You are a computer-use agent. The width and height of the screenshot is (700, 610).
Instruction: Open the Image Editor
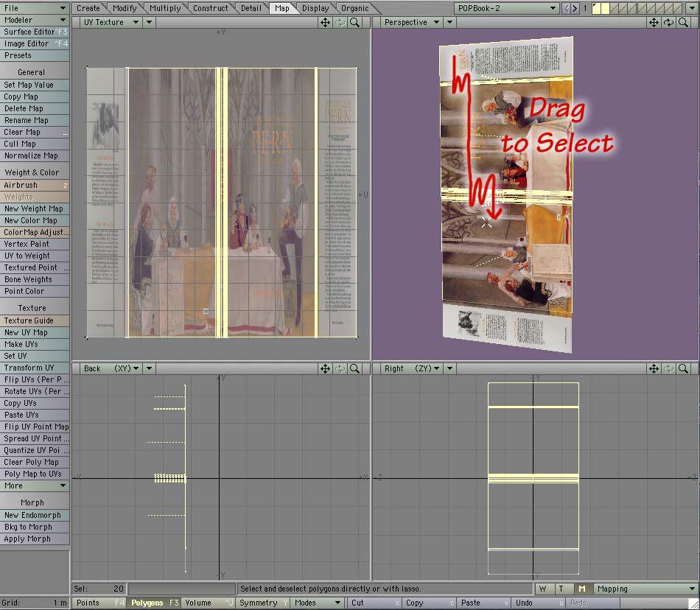coord(35,43)
